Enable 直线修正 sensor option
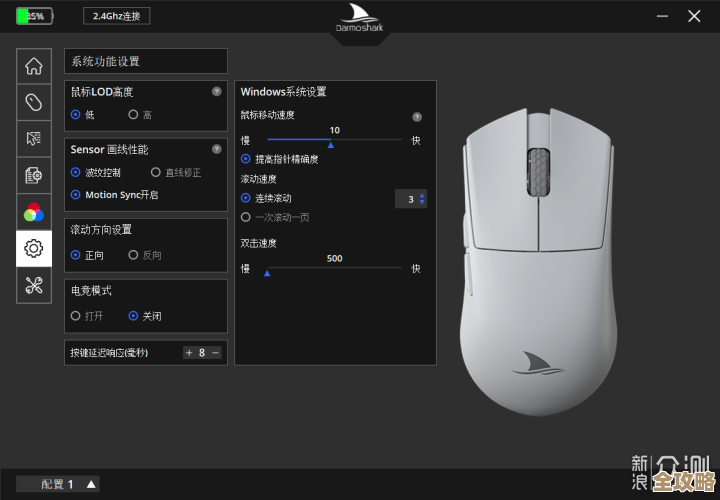This screenshot has width=720, height=500. click(155, 172)
